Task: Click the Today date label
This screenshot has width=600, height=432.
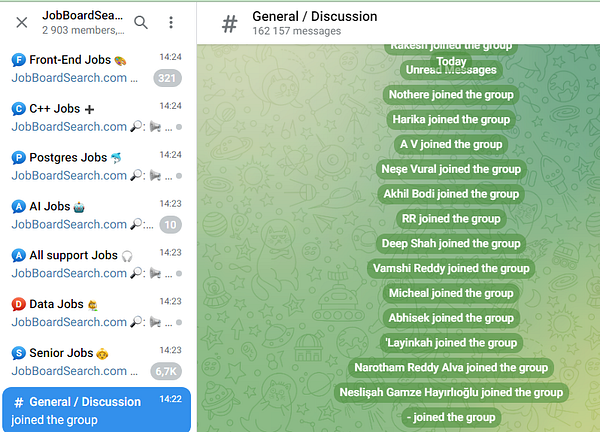Action: click(x=451, y=61)
